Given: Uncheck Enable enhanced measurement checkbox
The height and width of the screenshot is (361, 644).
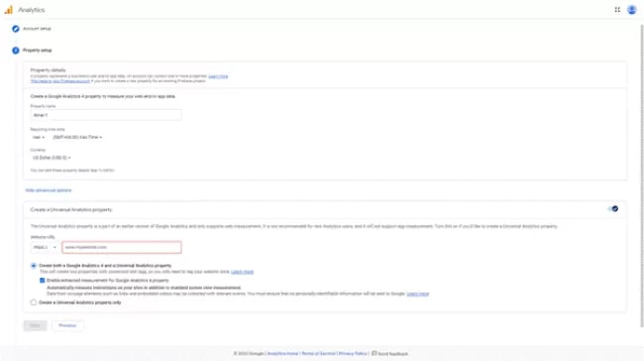Looking at the screenshot, I should pyautogui.click(x=42, y=281).
